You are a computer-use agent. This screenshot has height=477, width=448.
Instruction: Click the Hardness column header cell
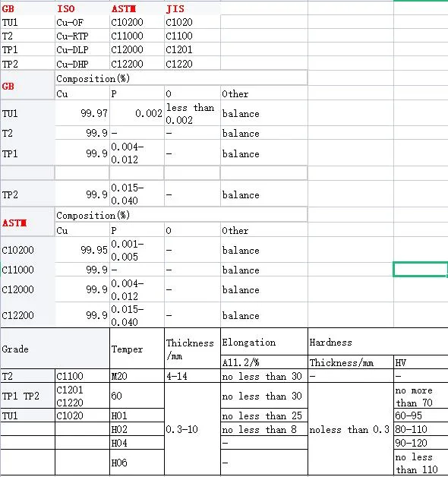point(377,342)
